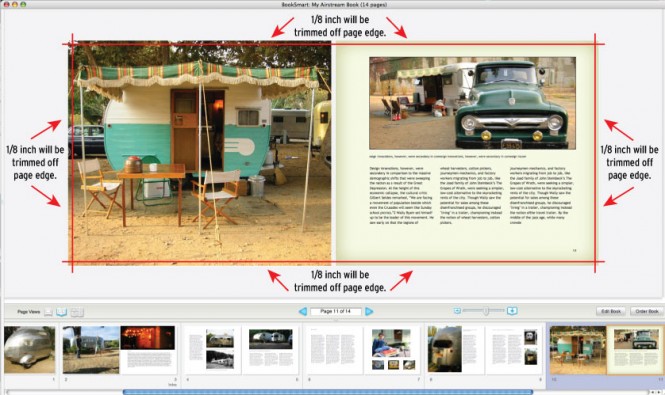Switch to multi-page thumbnail view icon
The image size is (665, 395).
pyautogui.click(x=77, y=312)
